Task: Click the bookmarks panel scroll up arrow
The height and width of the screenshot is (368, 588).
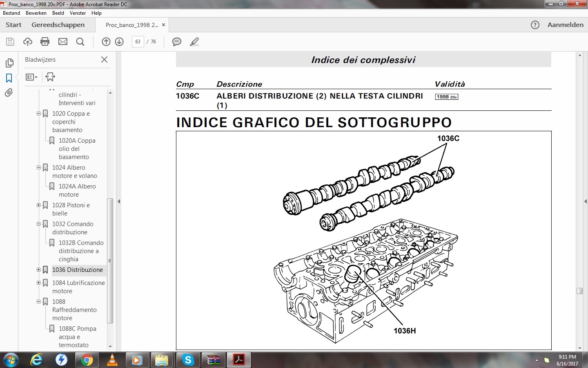Action: point(110,93)
